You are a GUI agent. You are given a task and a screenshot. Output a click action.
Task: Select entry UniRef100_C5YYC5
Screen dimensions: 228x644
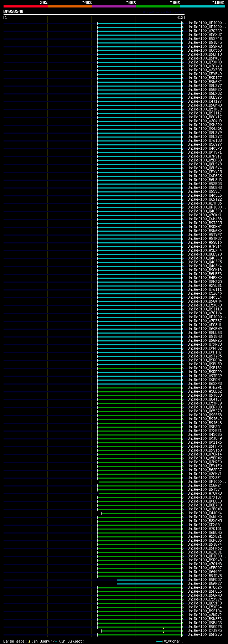click(204, 172)
